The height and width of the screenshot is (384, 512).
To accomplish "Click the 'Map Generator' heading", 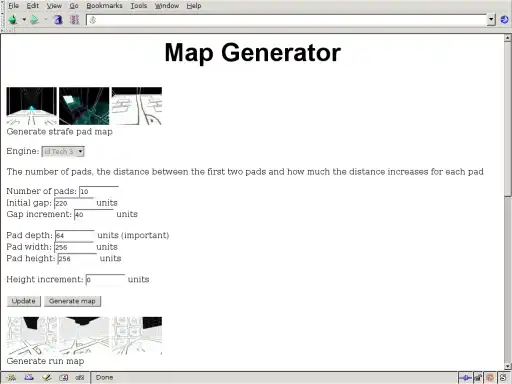I will tap(253, 53).
